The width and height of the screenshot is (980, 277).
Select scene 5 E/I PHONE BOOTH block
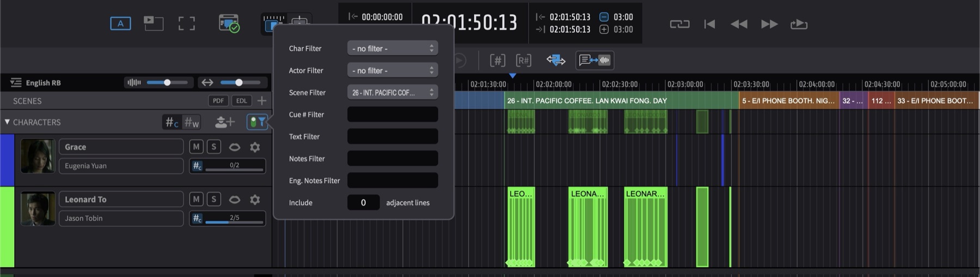[x=789, y=100]
